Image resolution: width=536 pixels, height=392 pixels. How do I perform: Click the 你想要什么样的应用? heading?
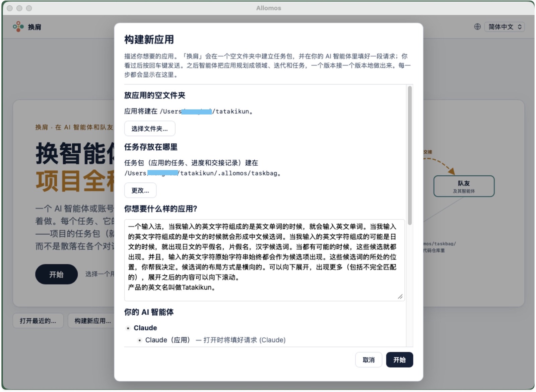(160, 209)
